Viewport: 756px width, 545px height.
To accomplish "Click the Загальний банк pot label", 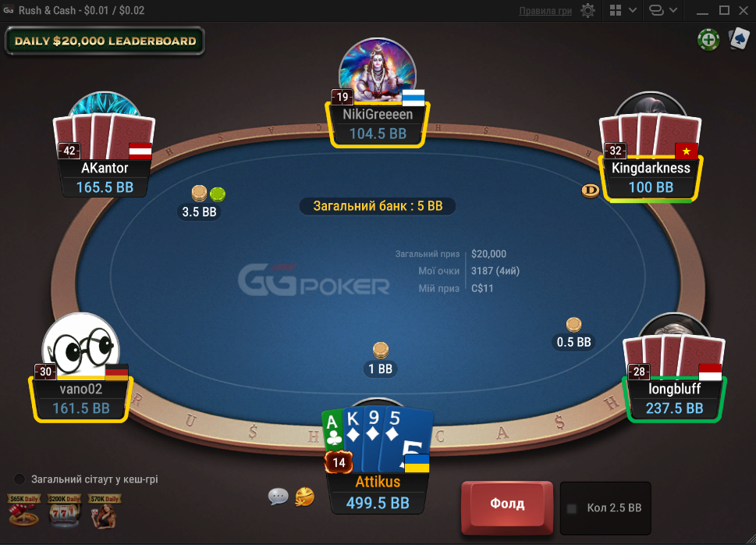I will point(378,206).
